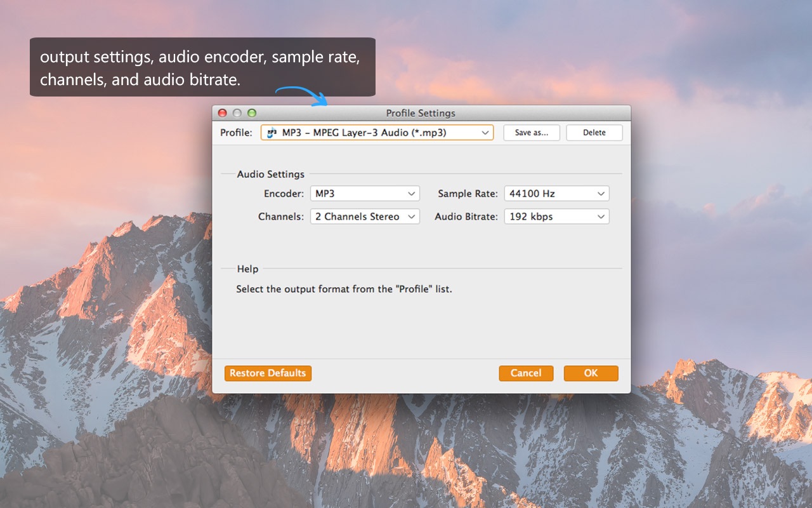
Task: Click the "Help" section heading
Action: click(x=247, y=269)
